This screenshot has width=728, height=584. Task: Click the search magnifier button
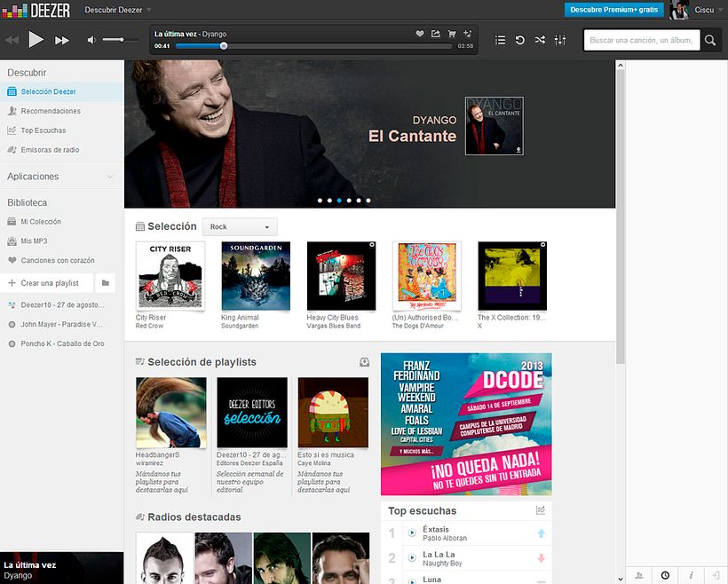point(710,41)
